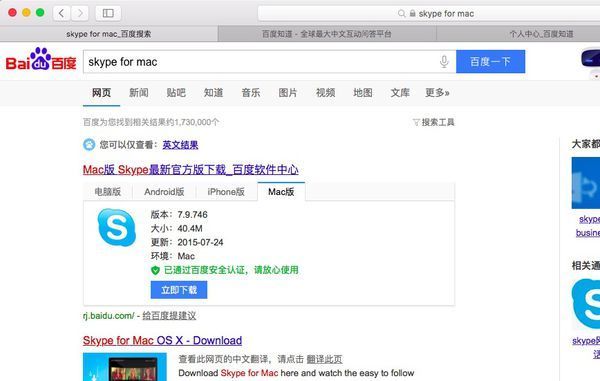Click the size value 40.4M
600x381 pixels.
(x=190, y=228)
